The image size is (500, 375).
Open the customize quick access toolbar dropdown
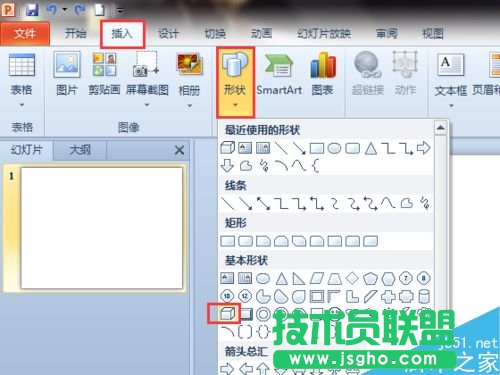[x=120, y=11]
